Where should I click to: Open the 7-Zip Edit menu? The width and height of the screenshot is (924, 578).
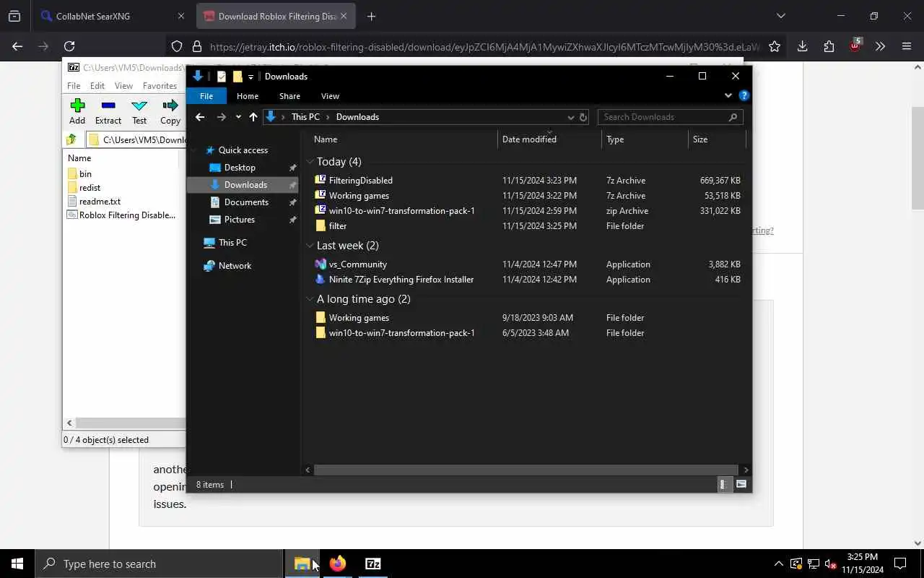coord(97,85)
